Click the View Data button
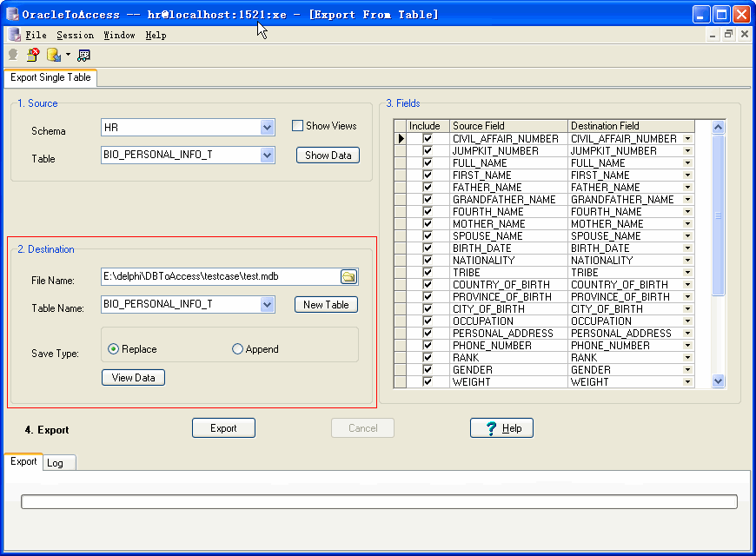The image size is (756, 556). point(133,378)
